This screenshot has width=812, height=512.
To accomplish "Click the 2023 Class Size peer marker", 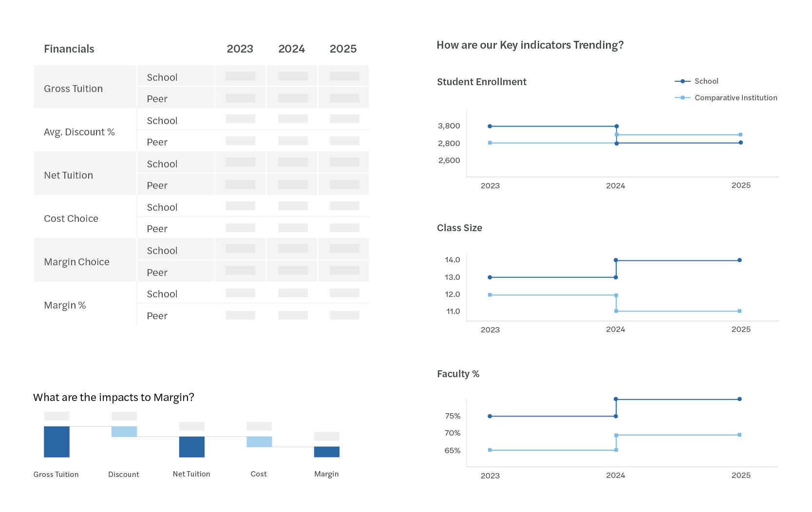I will pos(490,294).
